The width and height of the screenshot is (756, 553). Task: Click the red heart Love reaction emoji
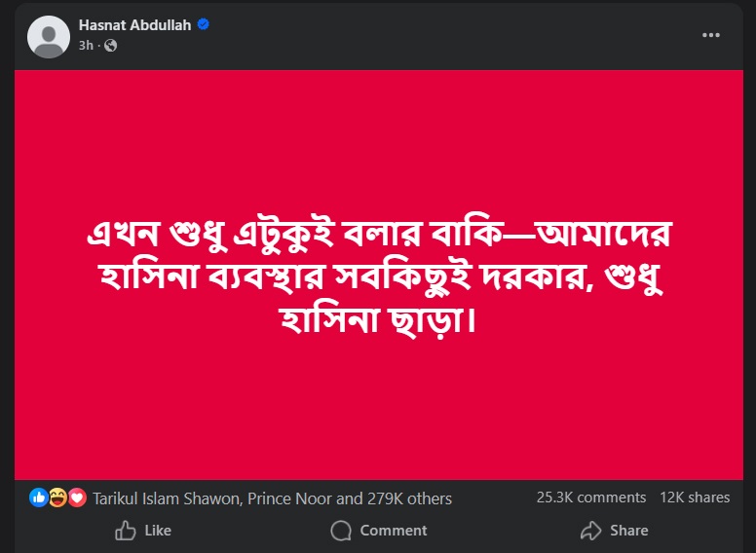(76, 498)
